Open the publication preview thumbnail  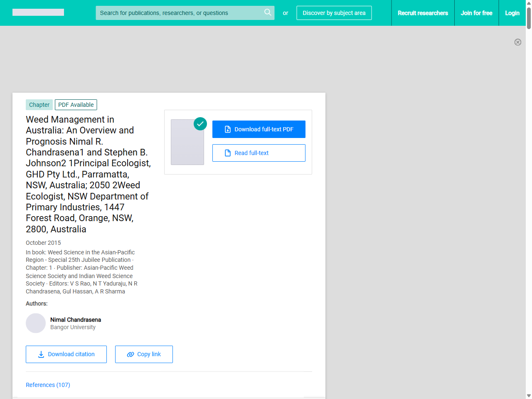187,142
